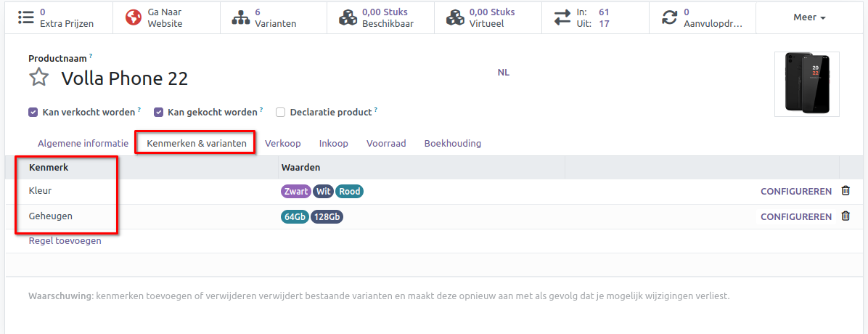868x334 pixels.
Task: Click the Volla Phone product image
Action: (806, 84)
